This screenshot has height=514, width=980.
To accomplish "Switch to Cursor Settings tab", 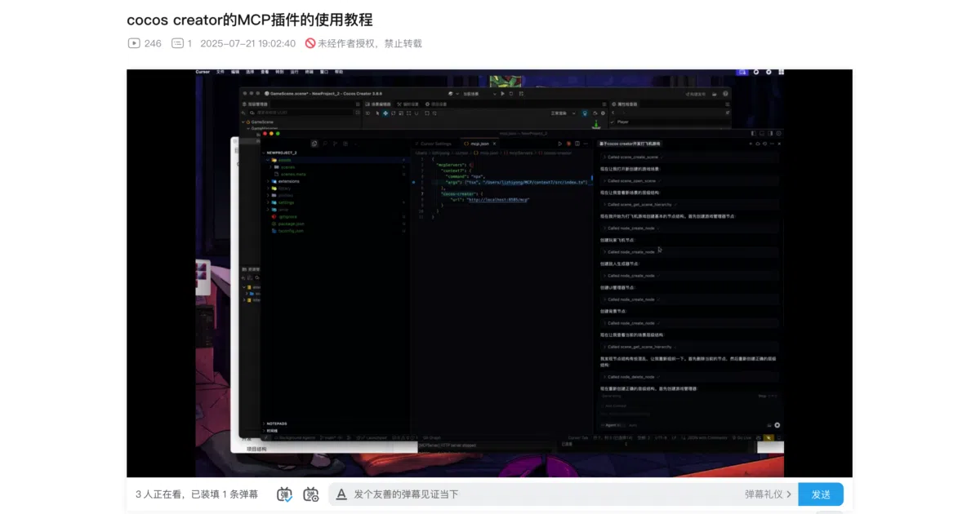I will pyautogui.click(x=434, y=143).
